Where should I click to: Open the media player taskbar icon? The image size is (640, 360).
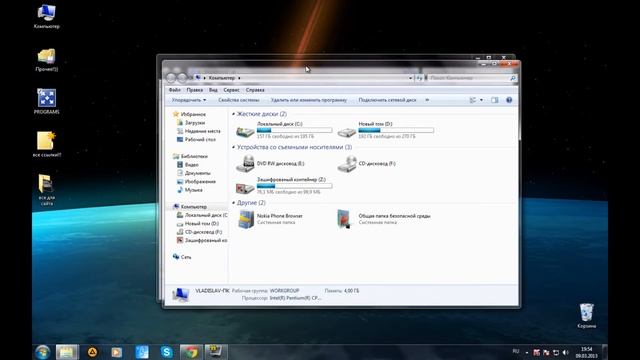point(117,352)
